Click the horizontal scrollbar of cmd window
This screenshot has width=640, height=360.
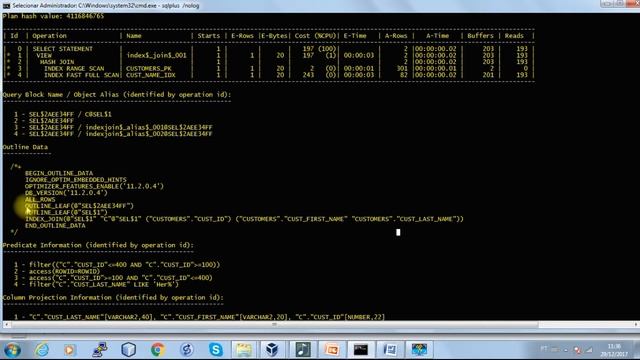[x=273, y=324]
